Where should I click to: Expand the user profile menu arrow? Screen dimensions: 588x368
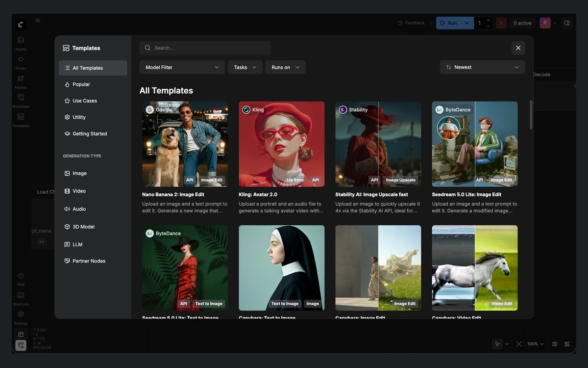pos(555,23)
